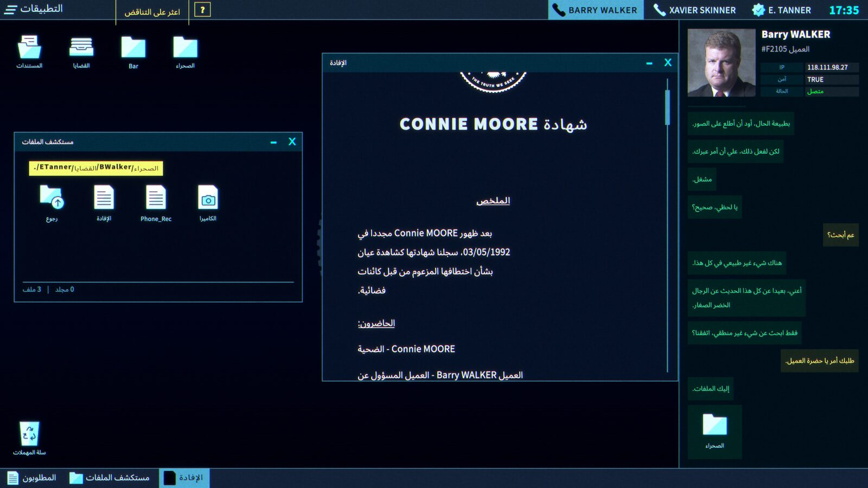Click the TRUE security value
Image resolution: width=868 pixels, height=488 pixels.
tap(815, 79)
